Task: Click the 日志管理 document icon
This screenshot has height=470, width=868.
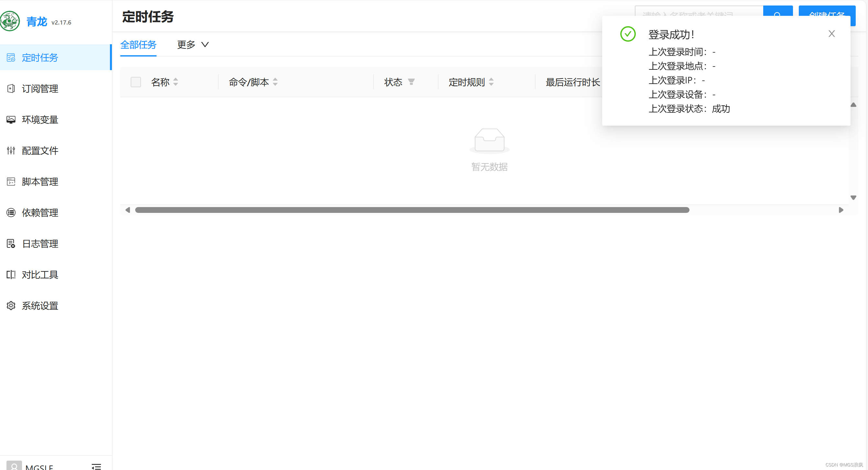Action: coord(11,244)
